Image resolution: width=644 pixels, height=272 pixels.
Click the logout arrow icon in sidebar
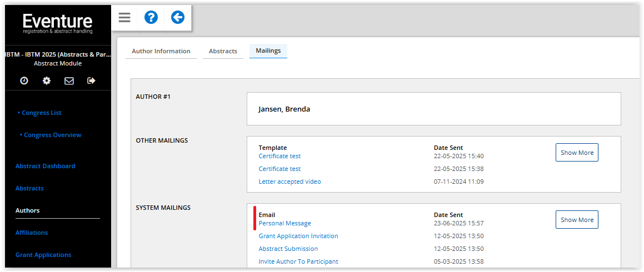(91, 81)
